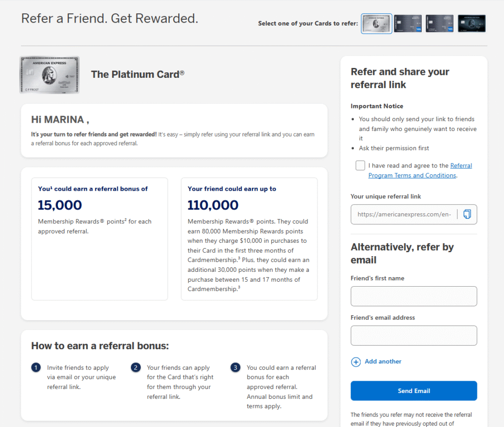Click the step 2 numbered circle

coord(135,367)
